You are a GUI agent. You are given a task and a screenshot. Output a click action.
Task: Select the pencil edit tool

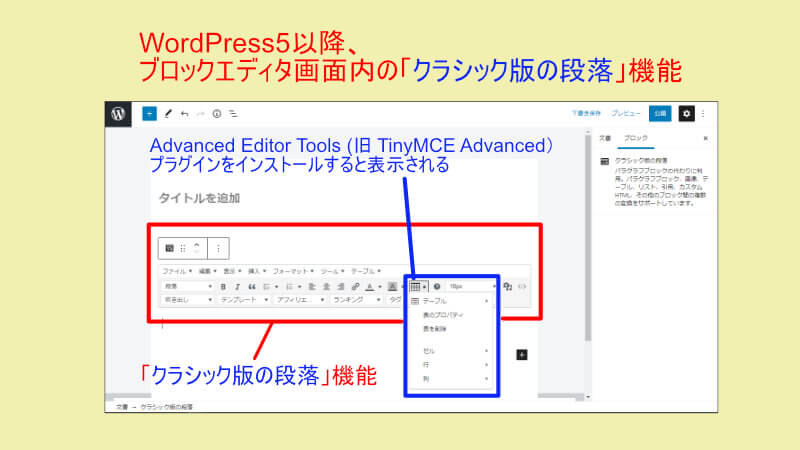tap(168, 114)
